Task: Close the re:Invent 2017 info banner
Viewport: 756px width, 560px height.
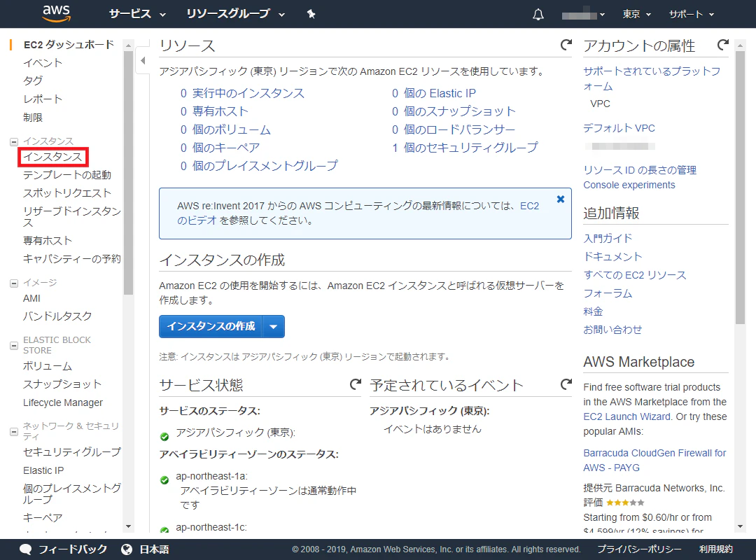Action: tap(560, 199)
